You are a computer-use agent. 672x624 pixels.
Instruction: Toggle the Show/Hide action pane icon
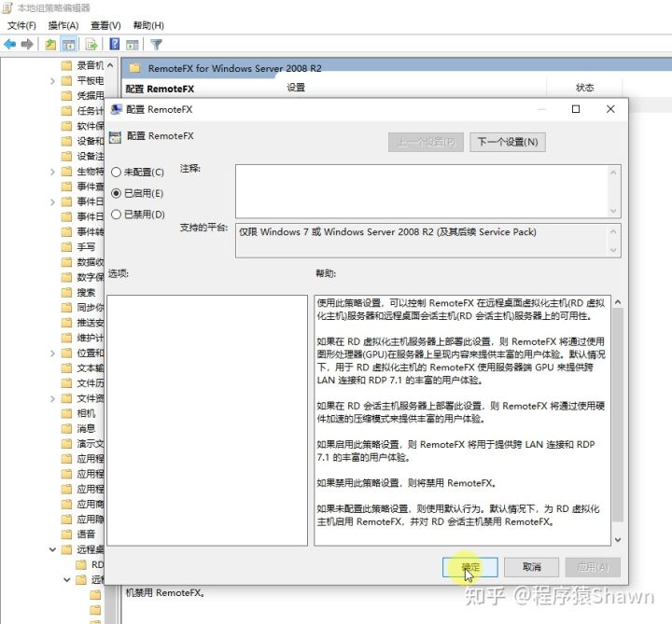tap(133, 44)
